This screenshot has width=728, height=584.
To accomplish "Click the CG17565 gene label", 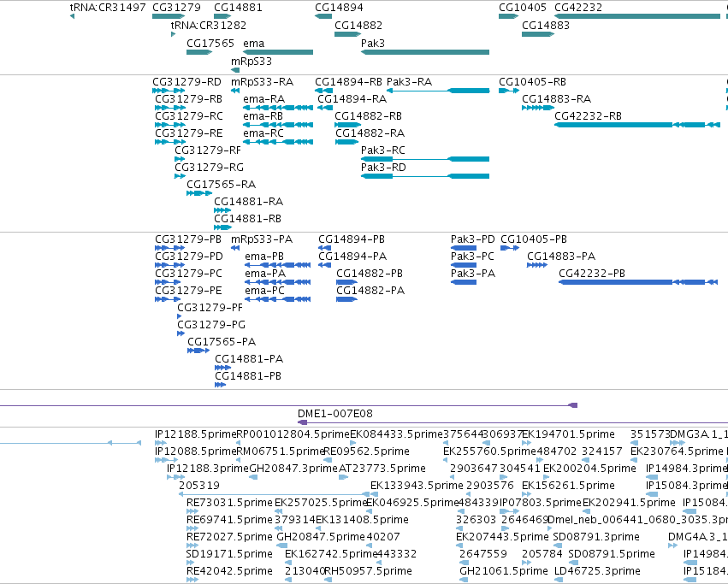I will (x=210, y=43).
